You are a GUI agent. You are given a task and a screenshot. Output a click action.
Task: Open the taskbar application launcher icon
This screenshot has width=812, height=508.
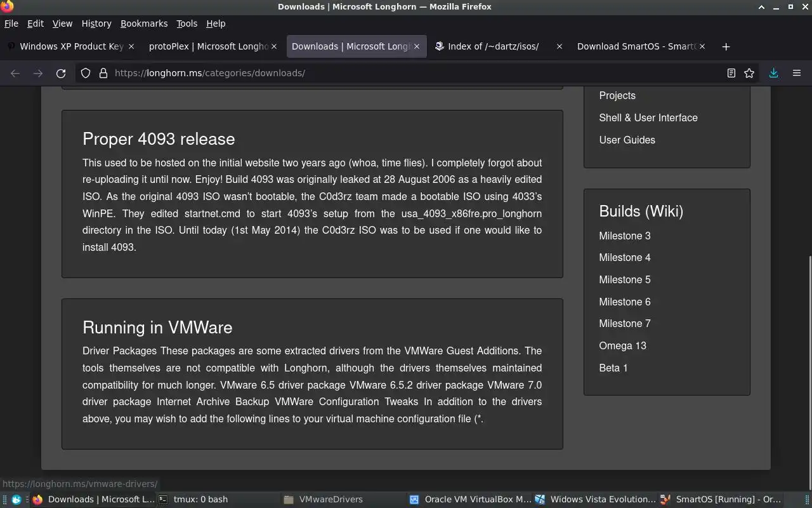pyautogui.click(x=16, y=500)
